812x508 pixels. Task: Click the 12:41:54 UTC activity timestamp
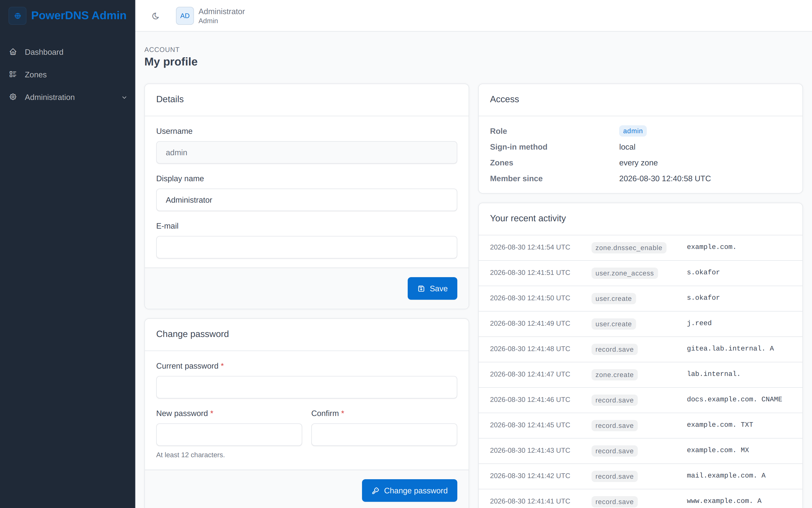click(x=530, y=247)
